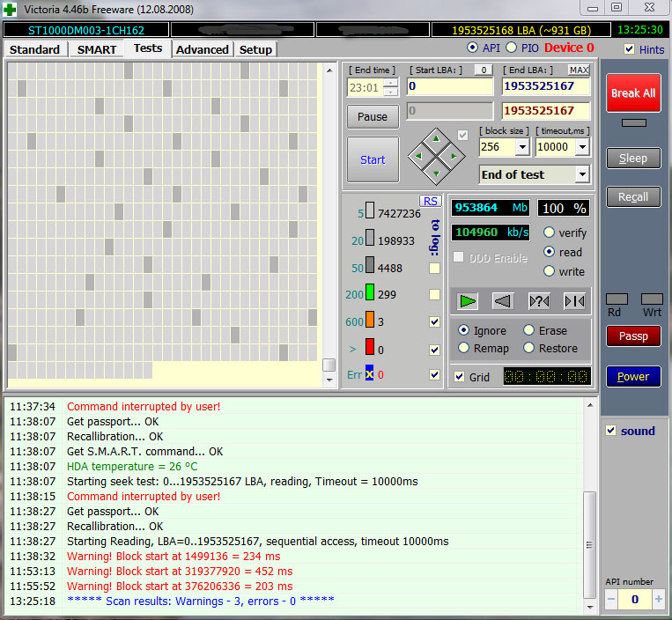This screenshot has width=672, height=620.
Task: Click the orange 600 ms block color indicator
Action: [369, 320]
